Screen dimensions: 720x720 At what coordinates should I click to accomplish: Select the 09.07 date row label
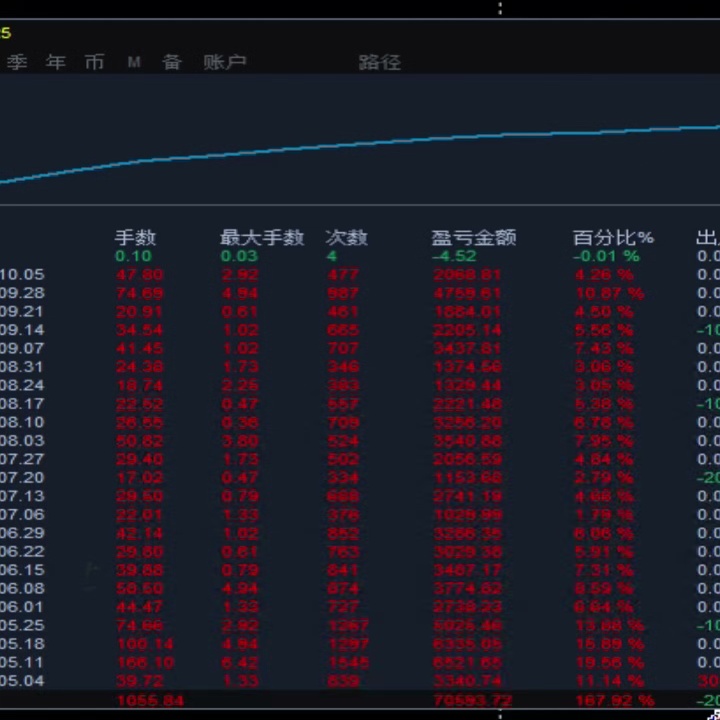click(22, 348)
